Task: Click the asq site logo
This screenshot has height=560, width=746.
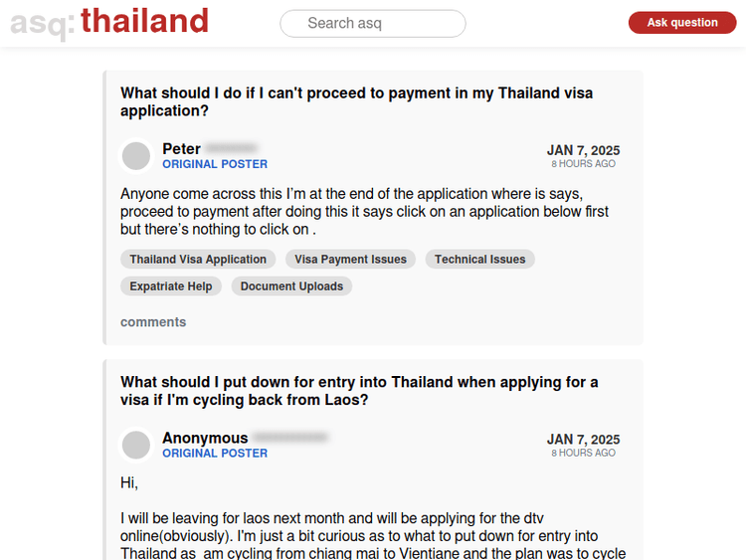Action: 41,22
